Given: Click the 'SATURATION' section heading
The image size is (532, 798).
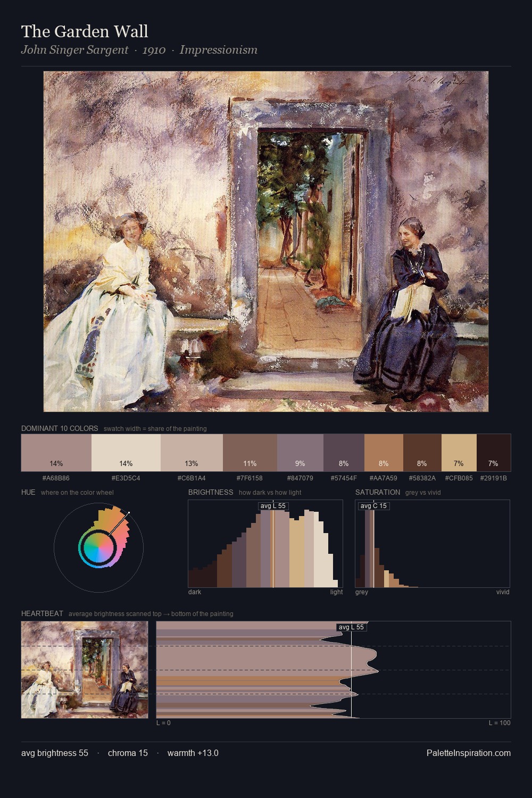Looking at the screenshot, I should click(x=378, y=492).
